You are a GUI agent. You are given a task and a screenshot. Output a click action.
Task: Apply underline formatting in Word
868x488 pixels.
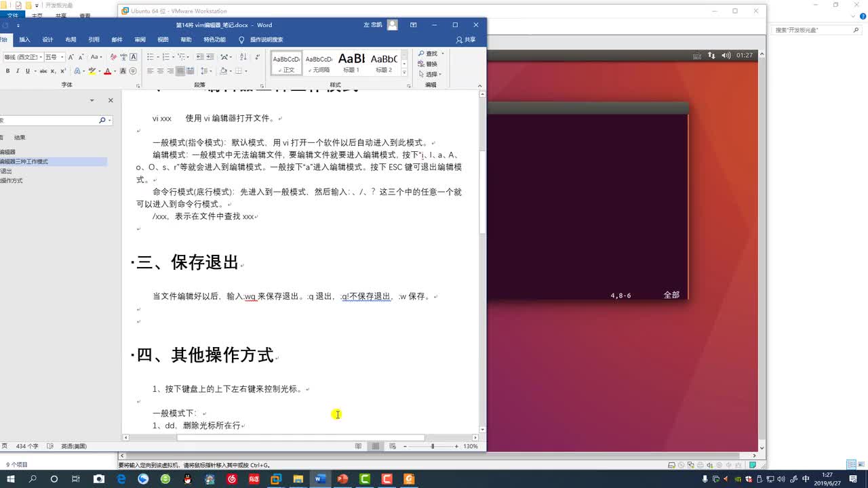point(28,71)
